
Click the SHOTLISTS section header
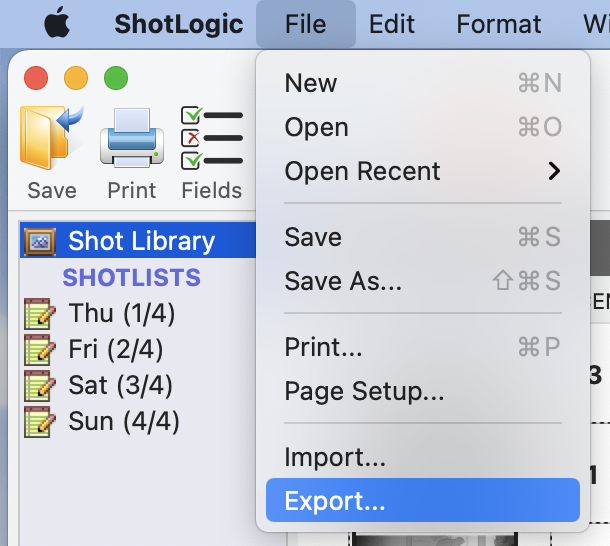click(x=131, y=277)
